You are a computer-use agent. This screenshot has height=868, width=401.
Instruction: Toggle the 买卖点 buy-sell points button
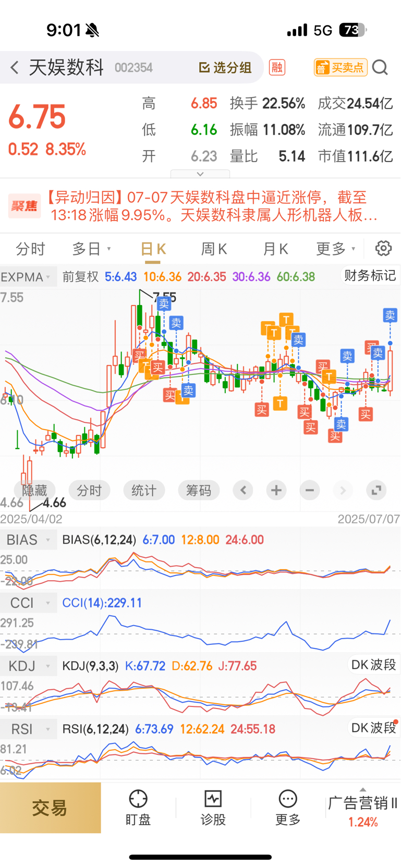point(341,67)
